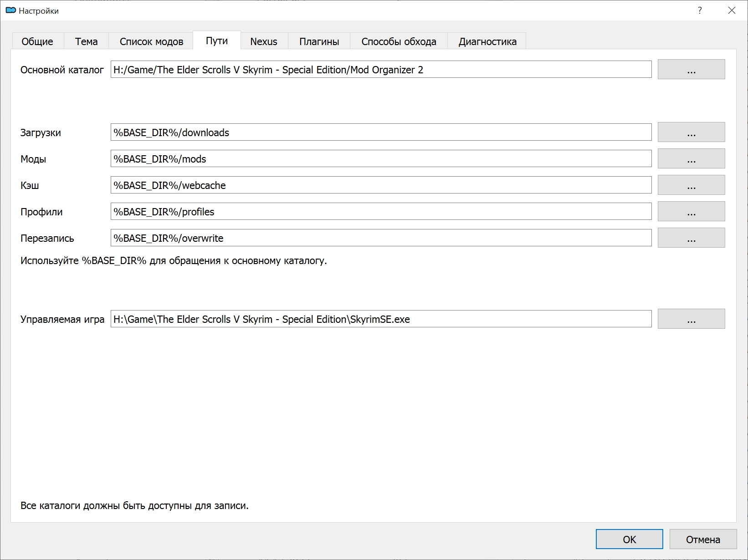Screen dimensions: 748x560
Task: Click the Перезапись label
Action: coord(47,238)
